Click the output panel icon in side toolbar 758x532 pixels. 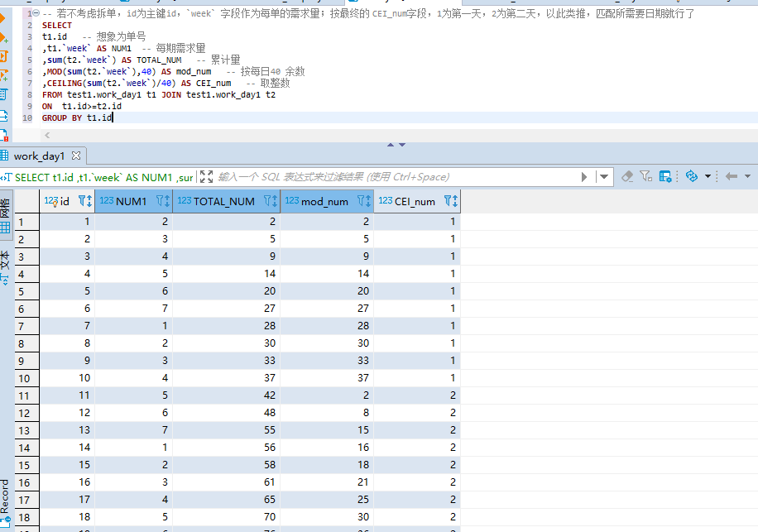pyautogui.click(x=3, y=116)
